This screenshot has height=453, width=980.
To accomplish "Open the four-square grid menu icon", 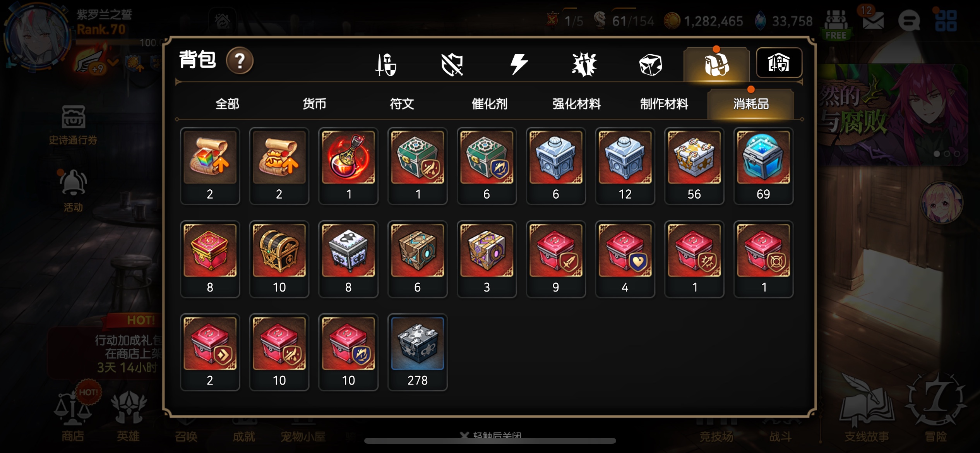I will [946, 21].
